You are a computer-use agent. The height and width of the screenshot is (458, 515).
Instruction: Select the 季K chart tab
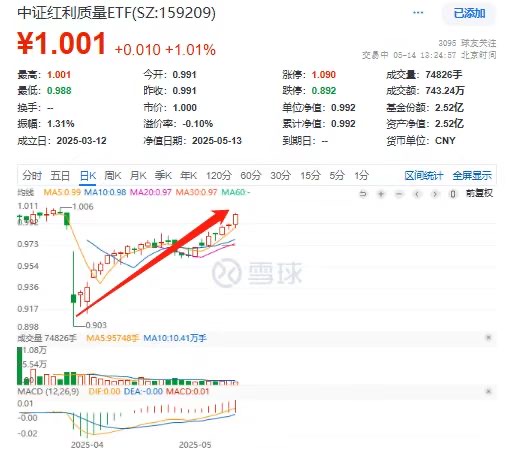(x=163, y=175)
